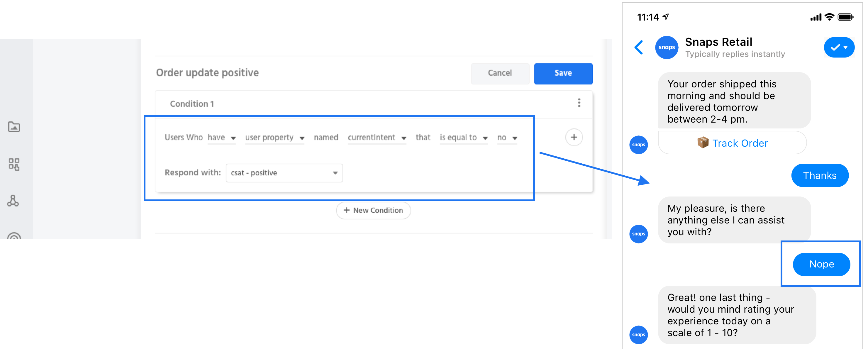Add a New Condition
Image resolution: width=868 pixels, height=349 pixels.
(x=373, y=211)
